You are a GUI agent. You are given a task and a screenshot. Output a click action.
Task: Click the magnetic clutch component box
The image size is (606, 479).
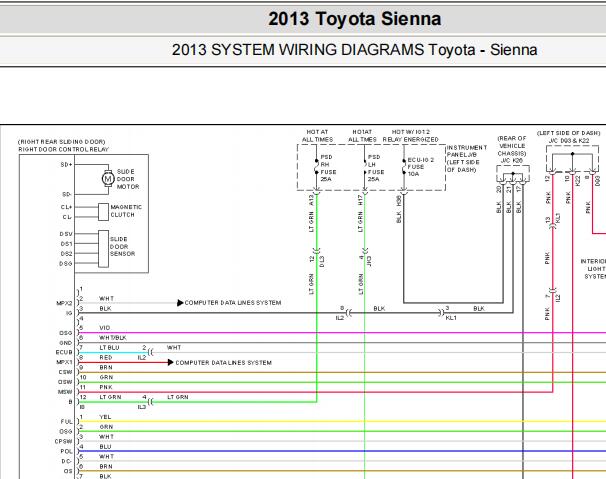[103, 212]
